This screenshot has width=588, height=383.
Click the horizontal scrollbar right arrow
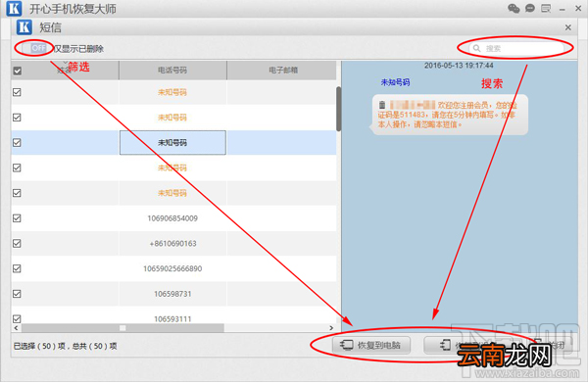pos(331,328)
